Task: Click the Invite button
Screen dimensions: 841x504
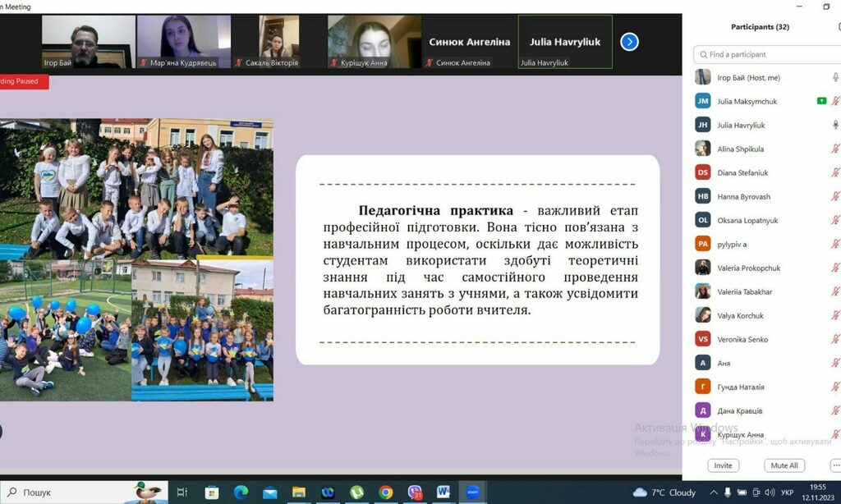Action: 723,465
